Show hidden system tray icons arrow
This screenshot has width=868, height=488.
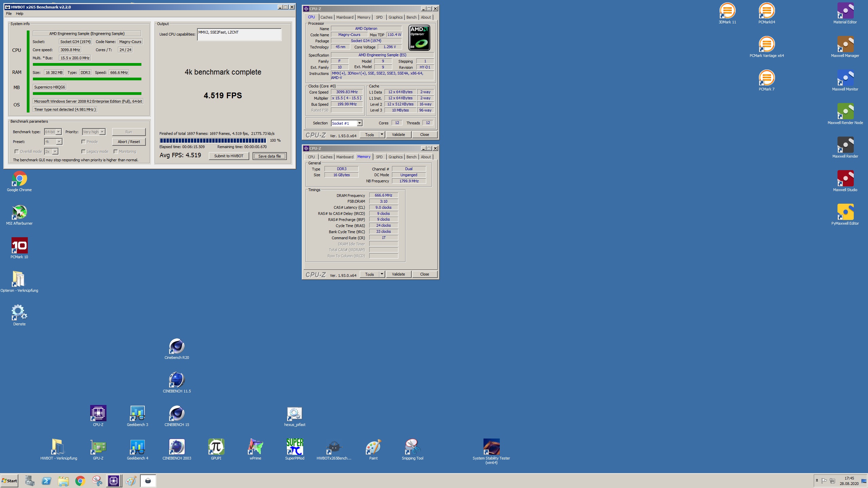[817, 481]
